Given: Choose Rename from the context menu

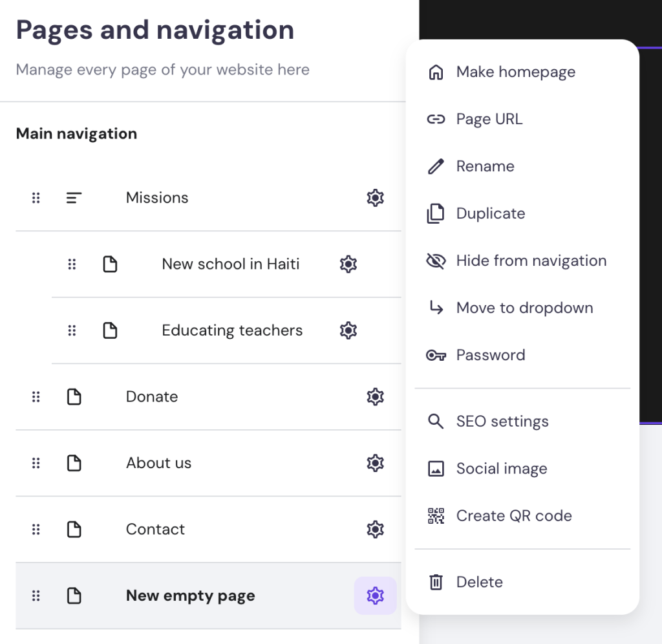Looking at the screenshot, I should click(x=485, y=166).
